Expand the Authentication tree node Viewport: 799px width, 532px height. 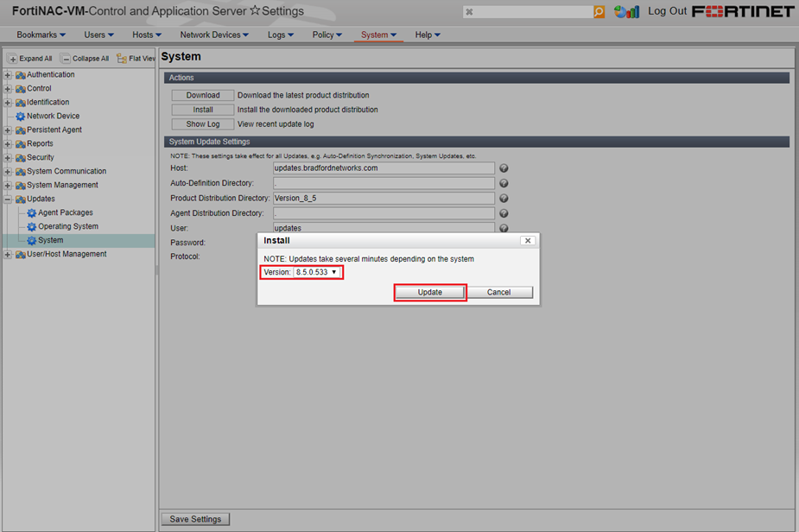pyautogui.click(x=8, y=75)
